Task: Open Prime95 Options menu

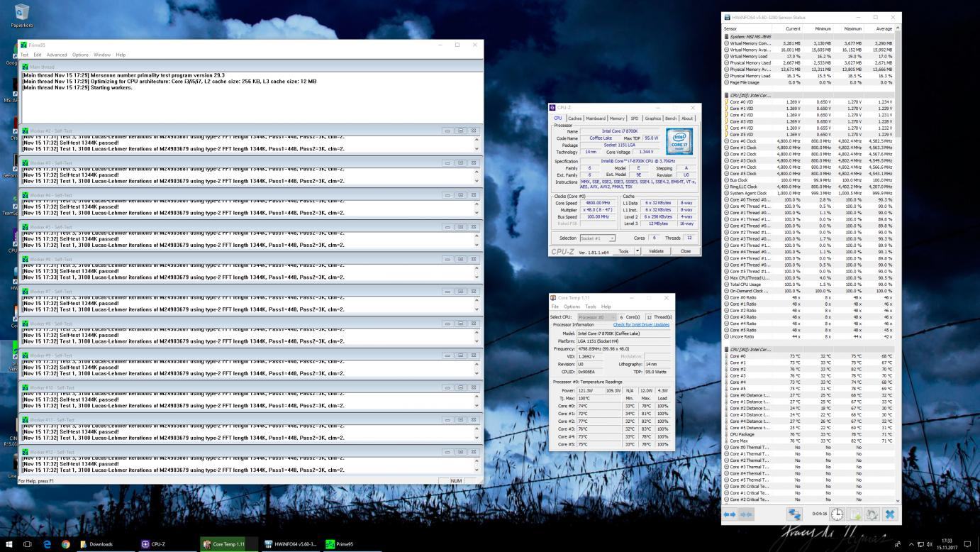Action: (80, 55)
